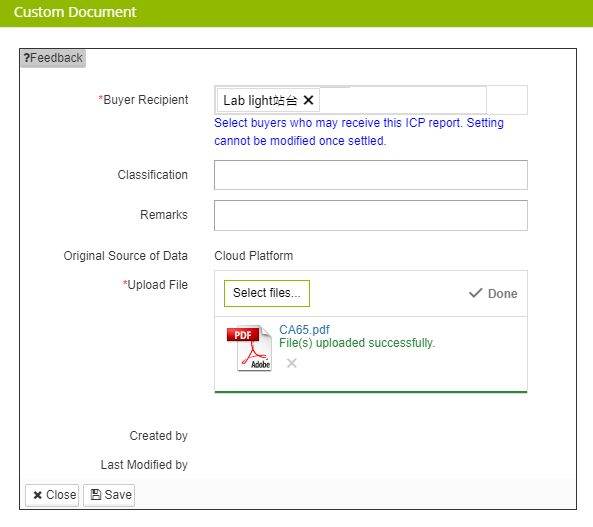Delete the uploaded CA65.pdf file
Image resolution: width=593 pixels, height=527 pixels.
(292, 363)
